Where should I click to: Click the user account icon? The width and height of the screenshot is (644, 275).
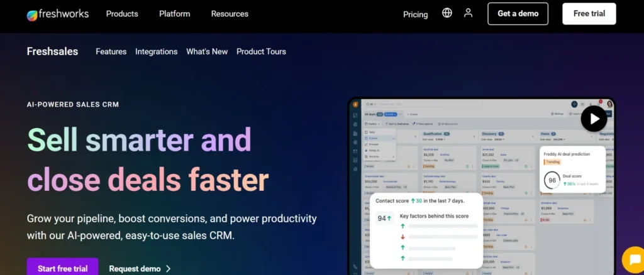[x=468, y=13]
